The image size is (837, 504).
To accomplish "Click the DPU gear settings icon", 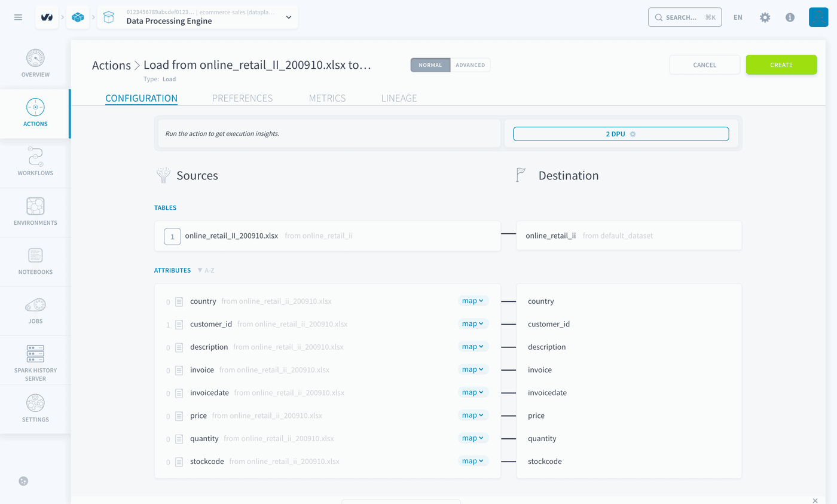I will click(633, 134).
